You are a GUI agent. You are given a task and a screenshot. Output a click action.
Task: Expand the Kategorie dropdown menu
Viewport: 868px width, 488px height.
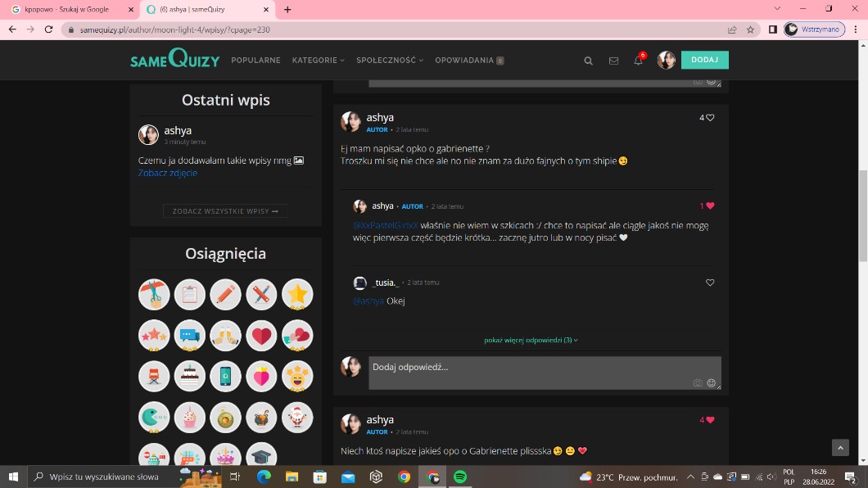(x=318, y=61)
